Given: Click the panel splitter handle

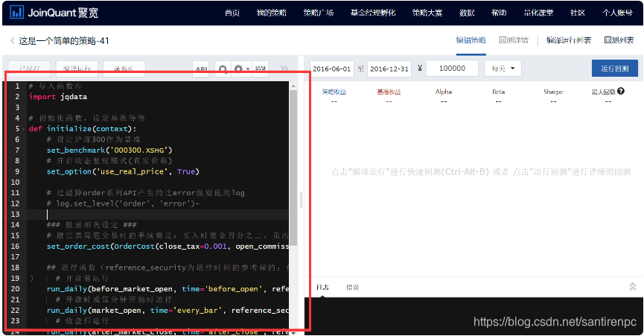Looking at the screenshot, I should click(301, 200).
